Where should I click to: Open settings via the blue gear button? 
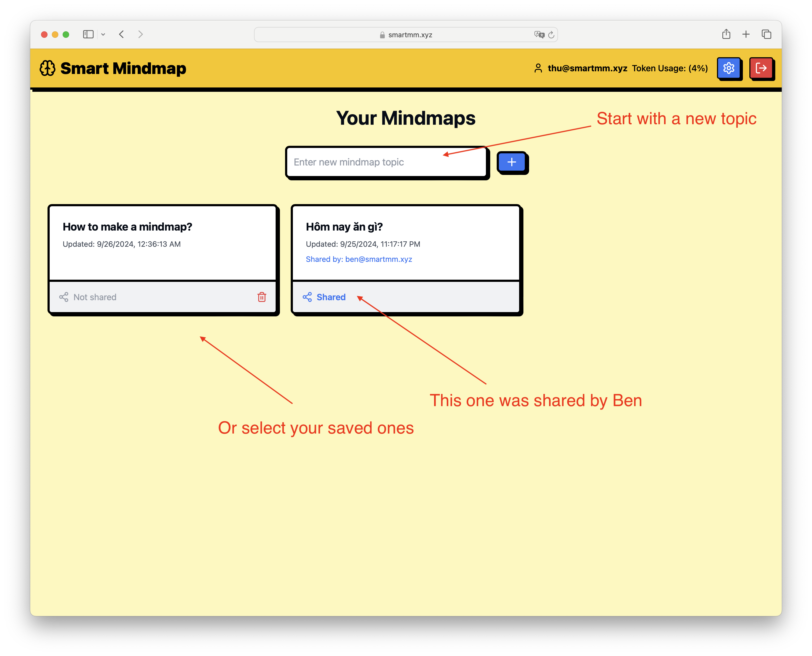coord(728,68)
